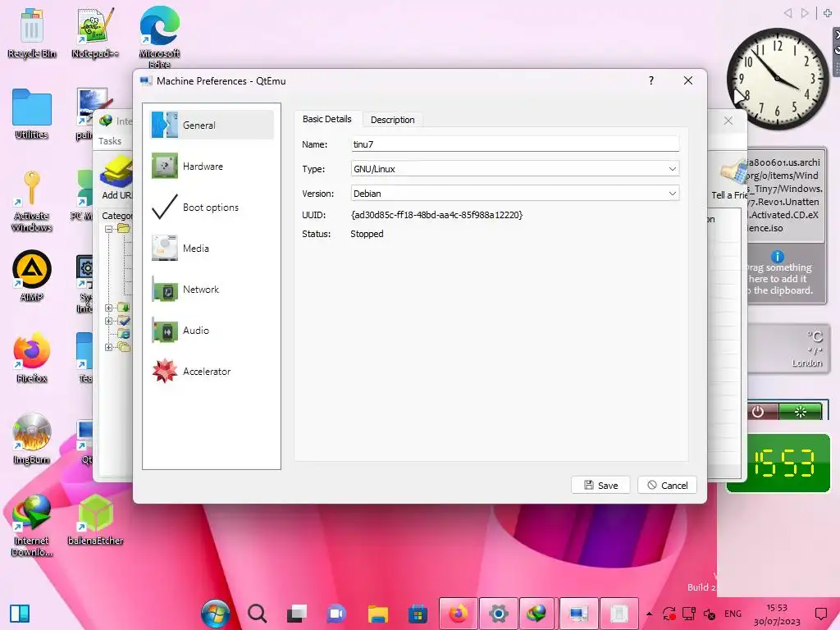Open the widgets panel icon on taskbar
The height and width of the screenshot is (630, 840).
[20, 614]
